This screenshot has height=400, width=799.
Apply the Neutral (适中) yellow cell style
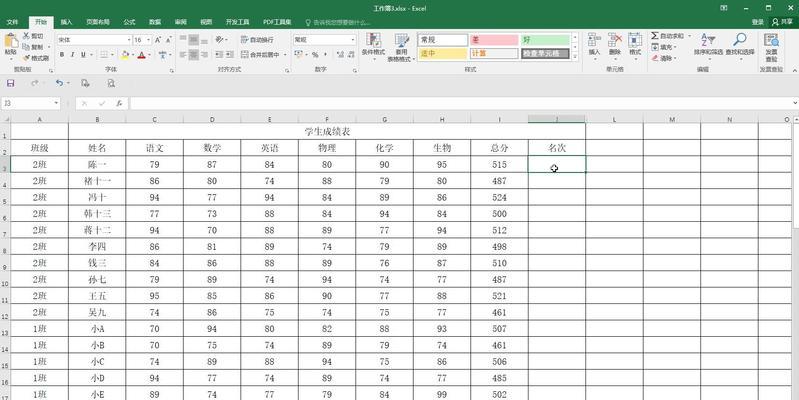443,54
